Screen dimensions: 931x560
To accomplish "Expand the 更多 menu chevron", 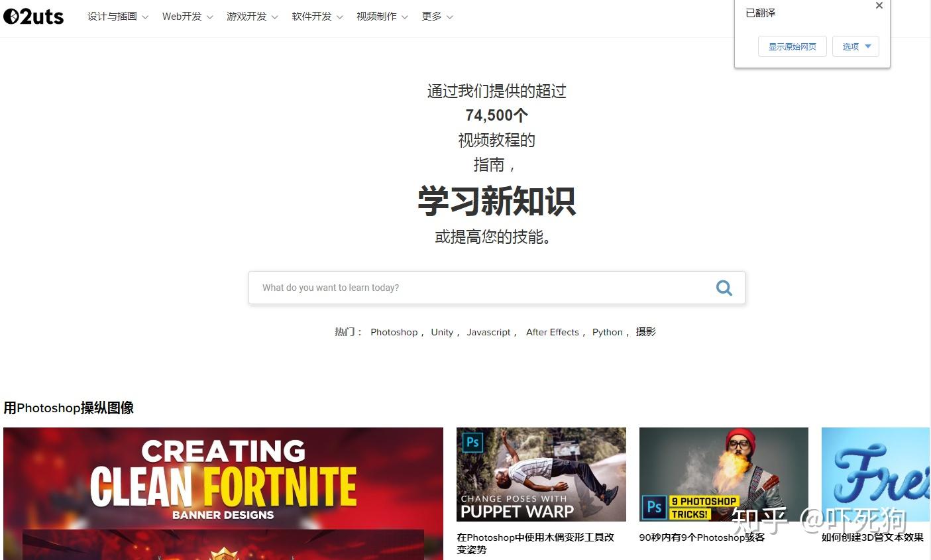I will [450, 17].
